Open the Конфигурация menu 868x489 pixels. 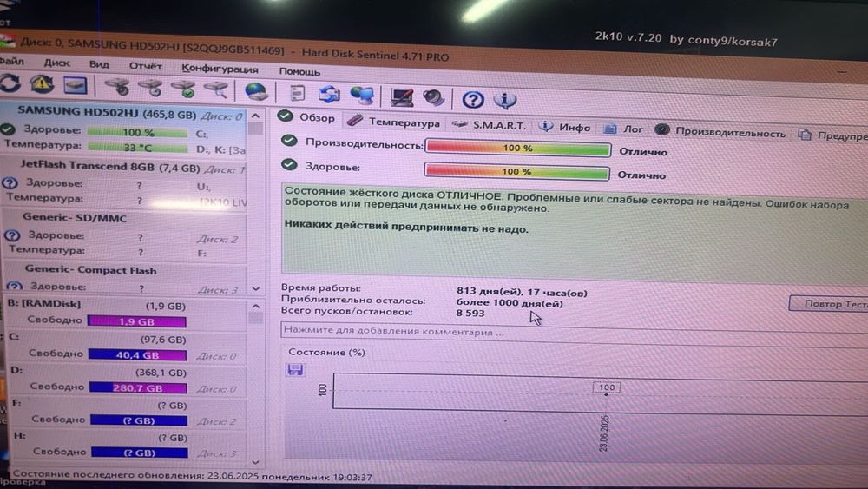click(220, 69)
